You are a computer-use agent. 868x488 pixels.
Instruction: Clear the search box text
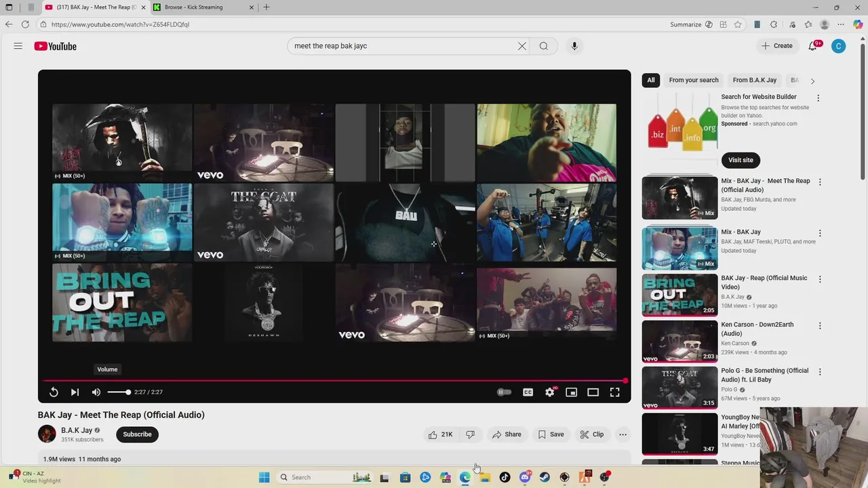click(522, 46)
